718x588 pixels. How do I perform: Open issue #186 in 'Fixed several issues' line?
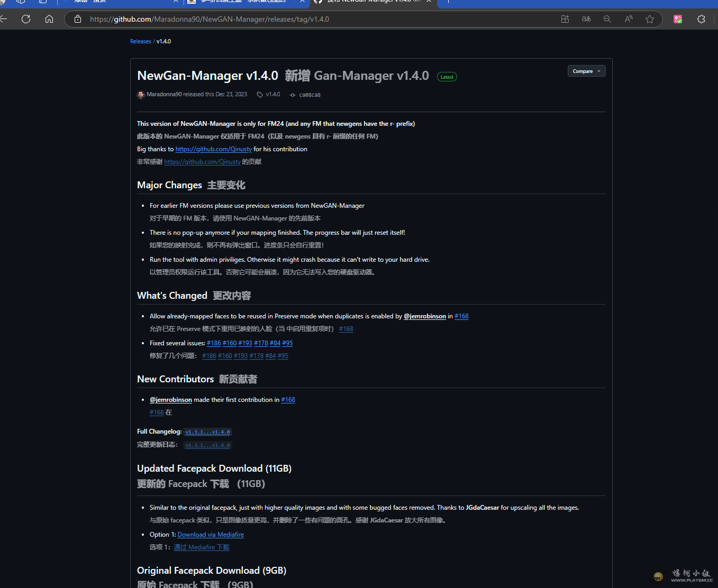(x=214, y=343)
